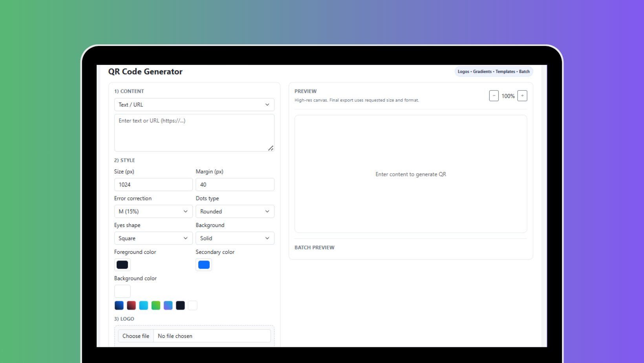Zoom in preview with plus button
Screen dimensions: 644x363
[x=522, y=96]
